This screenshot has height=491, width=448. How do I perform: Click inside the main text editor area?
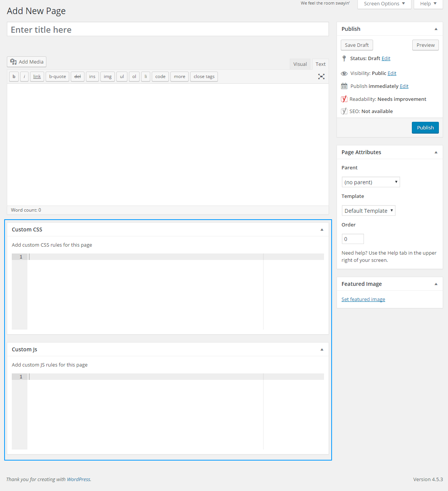pyautogui.click(x=168, y=145)
